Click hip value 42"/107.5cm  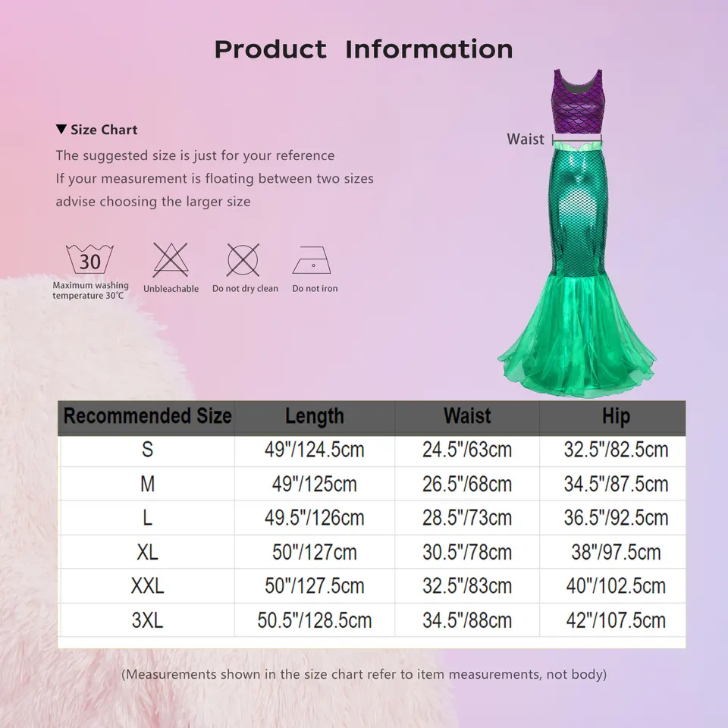click(x=616, y=620)
